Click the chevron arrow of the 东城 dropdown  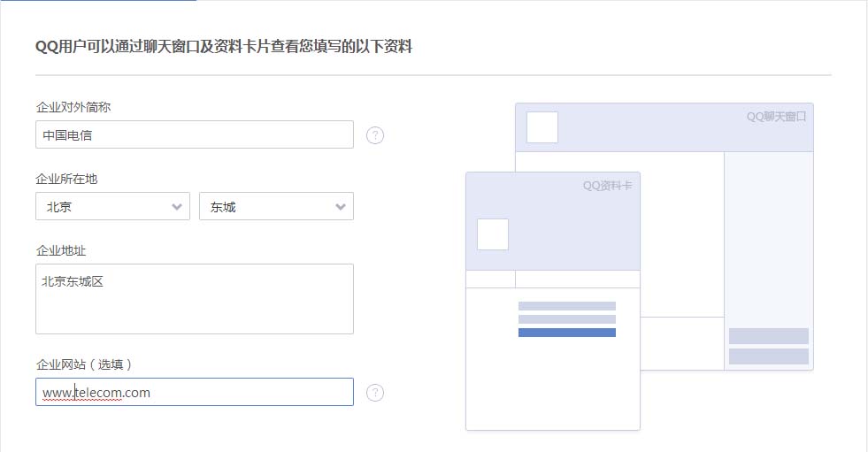coord(341,207)
